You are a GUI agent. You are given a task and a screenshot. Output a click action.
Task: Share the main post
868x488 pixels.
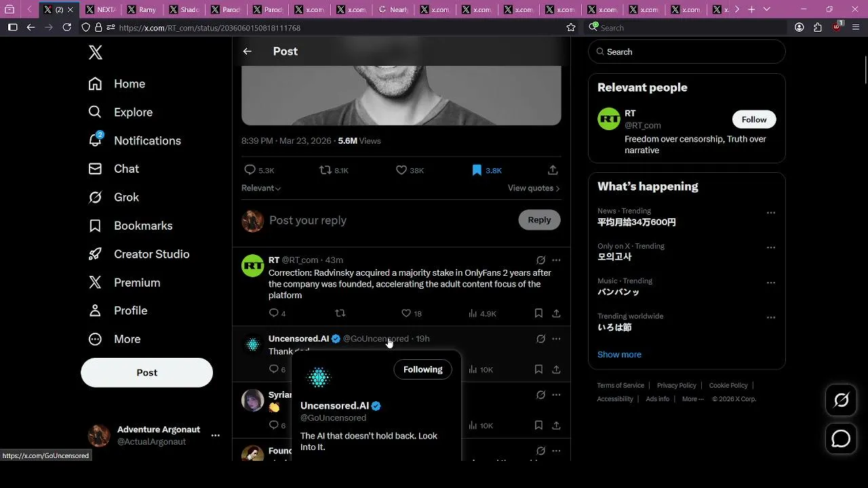click(x=553, y=170)
